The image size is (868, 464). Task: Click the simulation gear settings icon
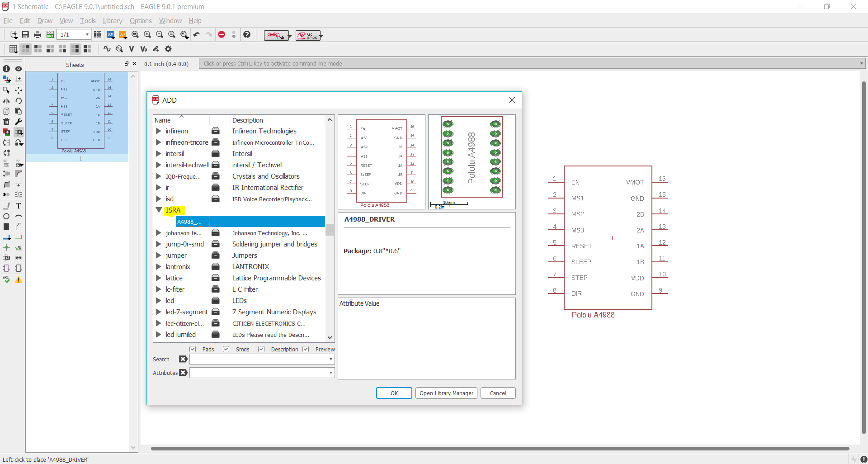pos(168,49)
